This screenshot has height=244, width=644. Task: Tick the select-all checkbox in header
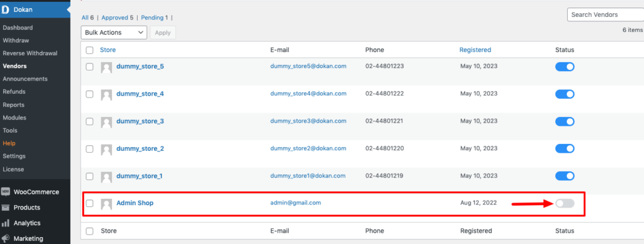(x=89, y=50)
